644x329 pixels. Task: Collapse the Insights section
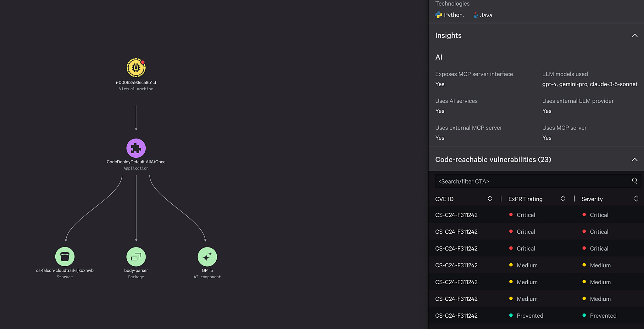(635, 36)
